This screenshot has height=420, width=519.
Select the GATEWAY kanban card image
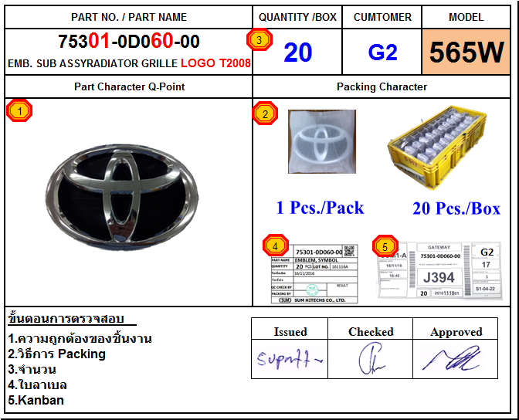click(x=440, y=271)
